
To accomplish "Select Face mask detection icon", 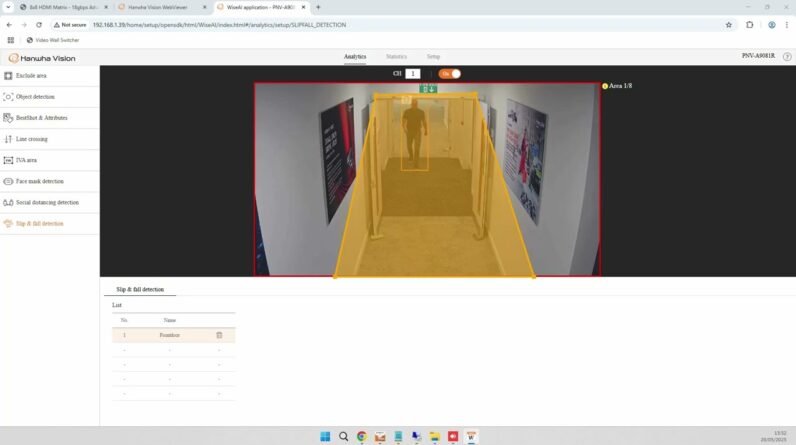I will point(8,181).
